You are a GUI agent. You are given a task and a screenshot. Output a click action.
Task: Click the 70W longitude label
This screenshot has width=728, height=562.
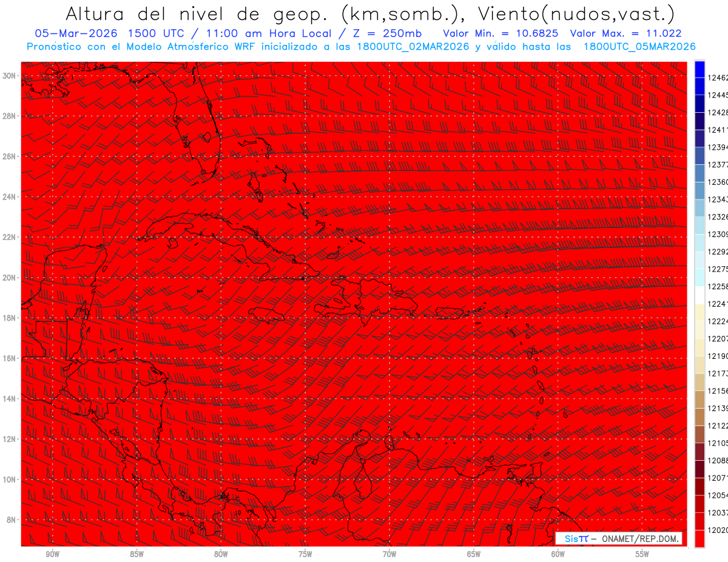[x=389, y=555]
